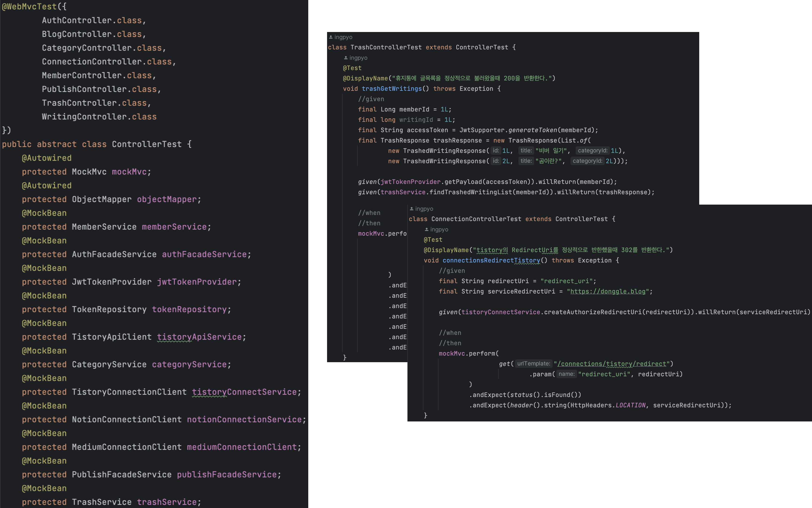Click the @WebMvcTest annotation
Image resolution: width=812 pixels, height=508 pixels.
(29, 7)
